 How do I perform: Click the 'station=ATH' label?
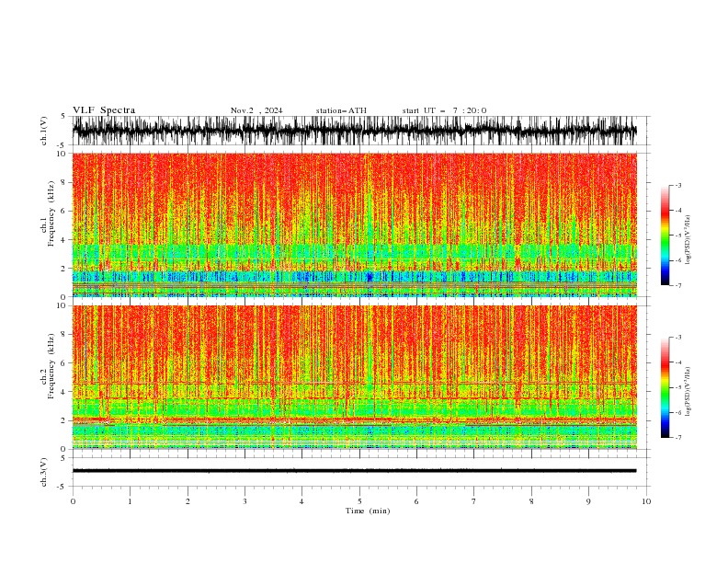pos(341,110)
